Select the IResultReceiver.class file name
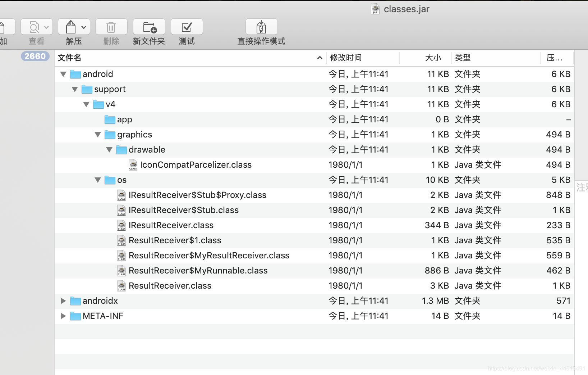Image resolution: width=588 pixels, height=375 pixels. 171,225
